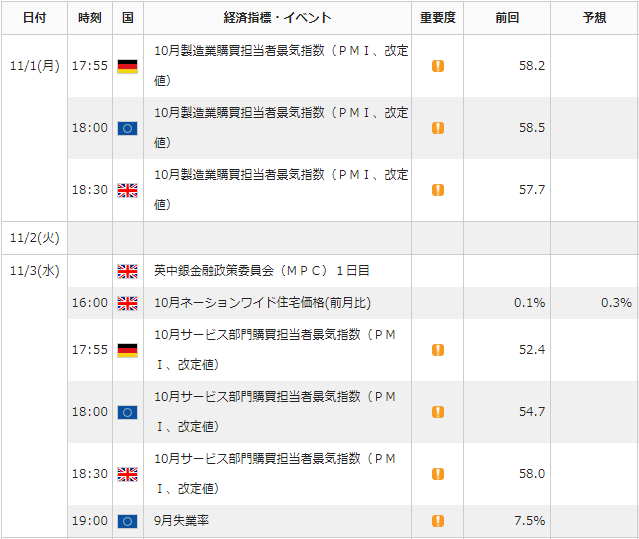This screenshot has height=539, width=639.
Task: Click the 経済指標・イベント column header
Action: pyautogui.click(x=277, y=18)
